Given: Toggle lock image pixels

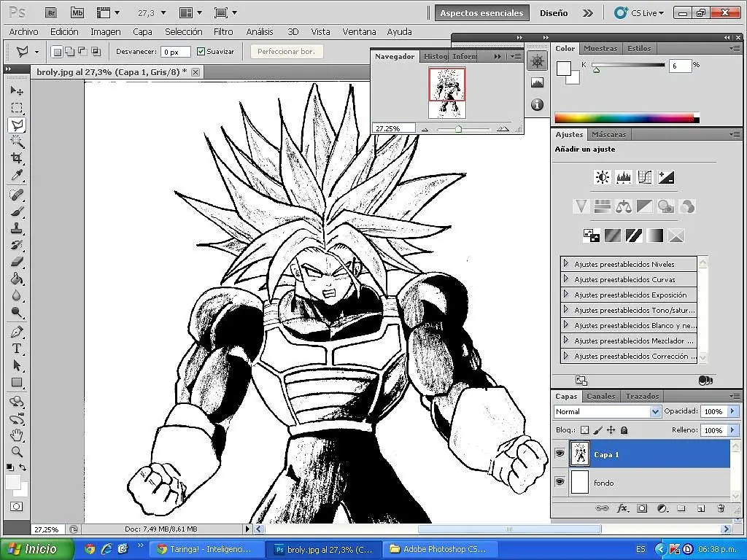Looking at the screenshot, I should (598, 430).
